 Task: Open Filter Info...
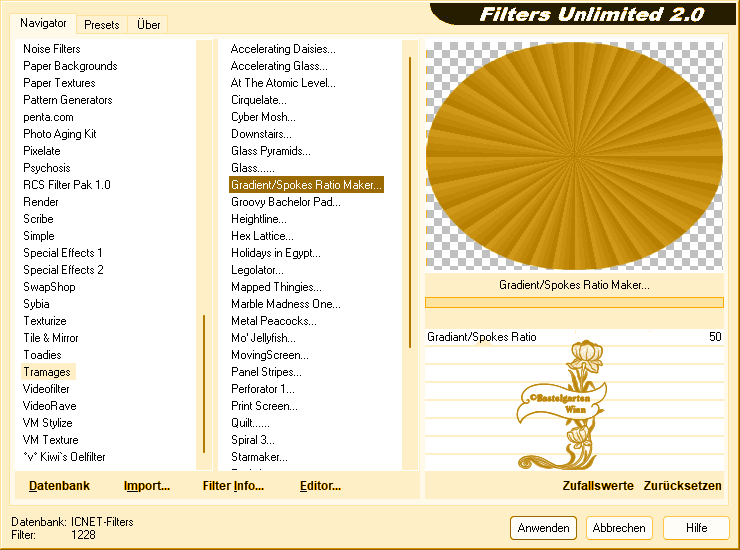click(x=233, y=486)
